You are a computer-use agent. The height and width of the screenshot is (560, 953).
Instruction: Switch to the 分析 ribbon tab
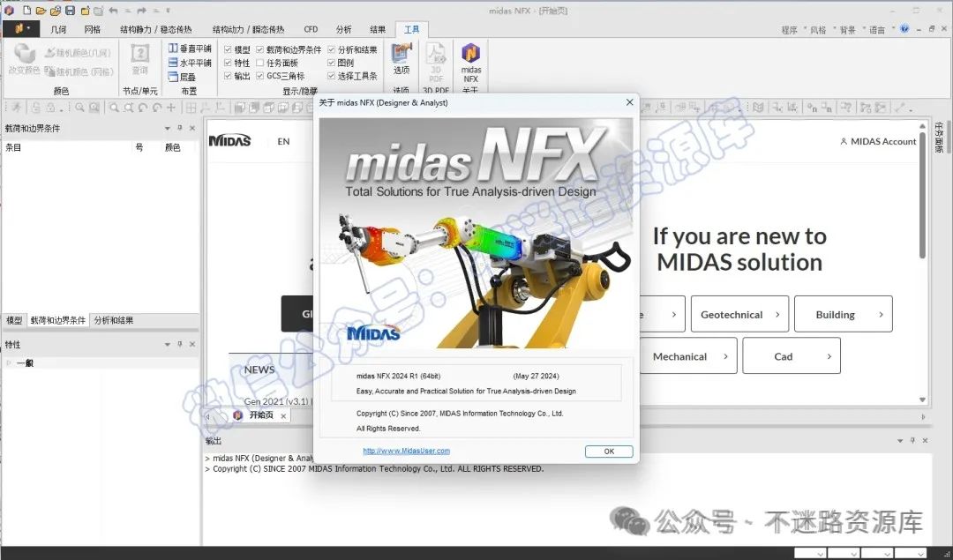(343, 29)
